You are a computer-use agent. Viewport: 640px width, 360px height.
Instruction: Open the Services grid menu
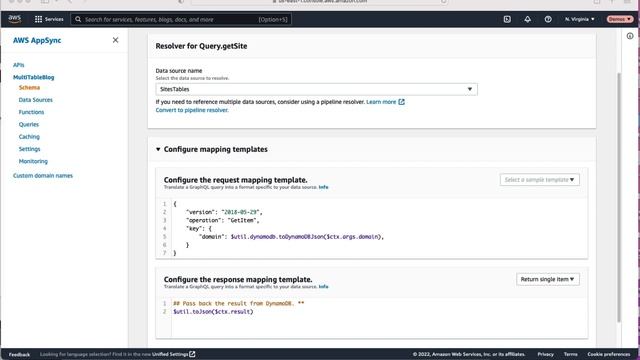pos(49,19)
